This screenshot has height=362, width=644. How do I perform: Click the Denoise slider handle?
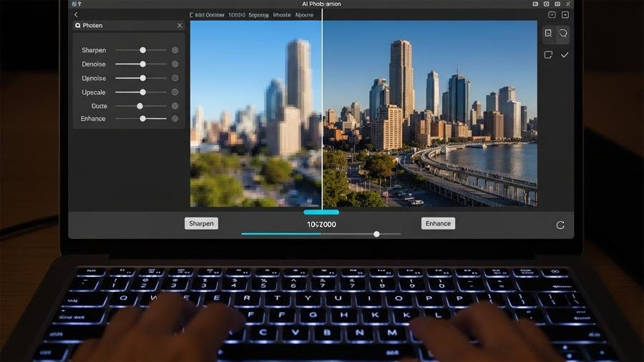click(x=142, y=64)
